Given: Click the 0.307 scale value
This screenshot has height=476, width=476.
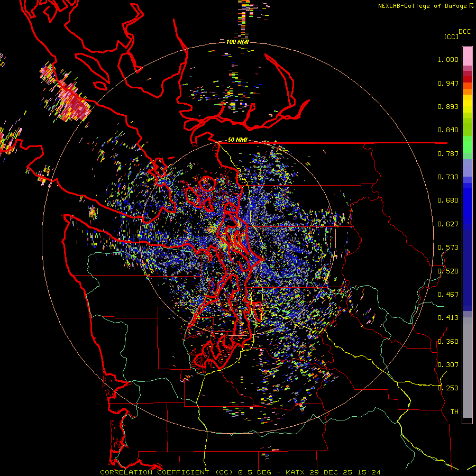Looking at the screenshot, I should pyautogui.click(x=448, y=365).
